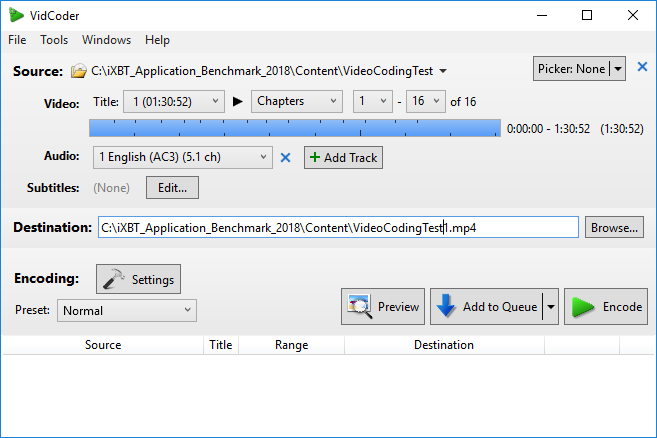Browse for a destination file

coord(614,228)
